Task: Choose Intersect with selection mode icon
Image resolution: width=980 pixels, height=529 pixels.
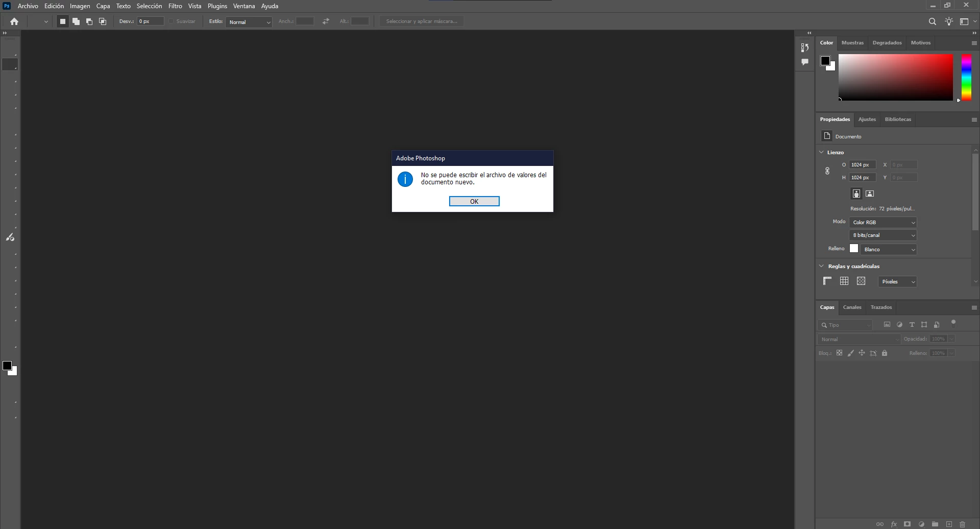Action: coord(103,21)
